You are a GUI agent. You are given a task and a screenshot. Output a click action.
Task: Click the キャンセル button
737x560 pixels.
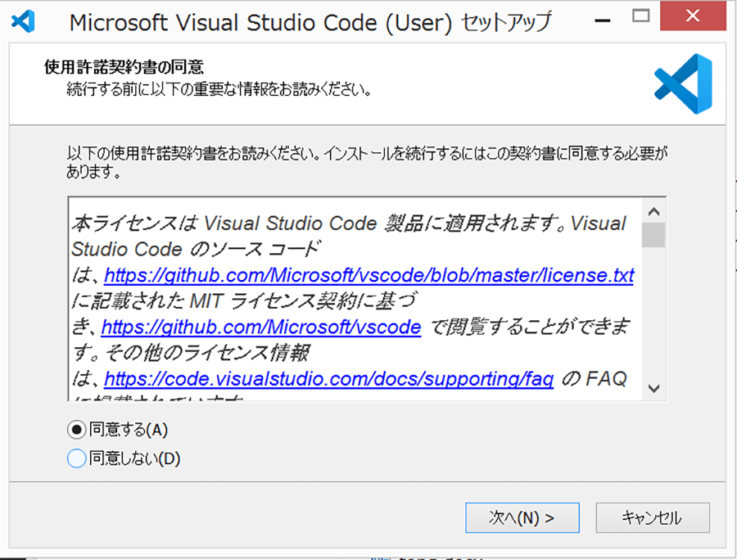coord(653,517)
